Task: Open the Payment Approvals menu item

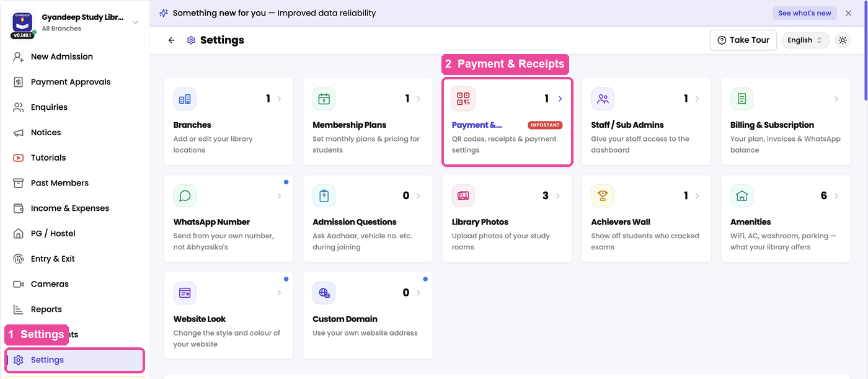Action: pos(74,82)
